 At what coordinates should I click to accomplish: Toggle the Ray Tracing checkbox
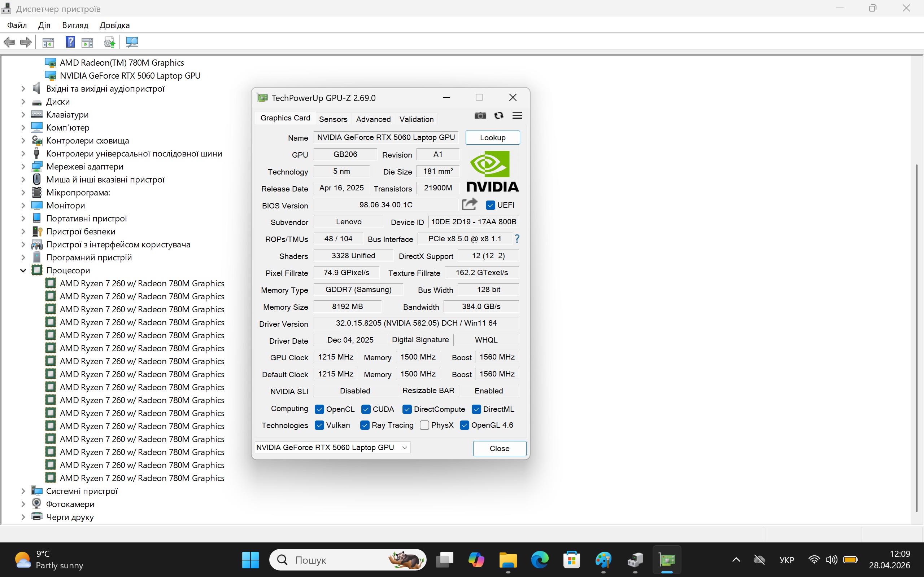click(x=365, y=426)
